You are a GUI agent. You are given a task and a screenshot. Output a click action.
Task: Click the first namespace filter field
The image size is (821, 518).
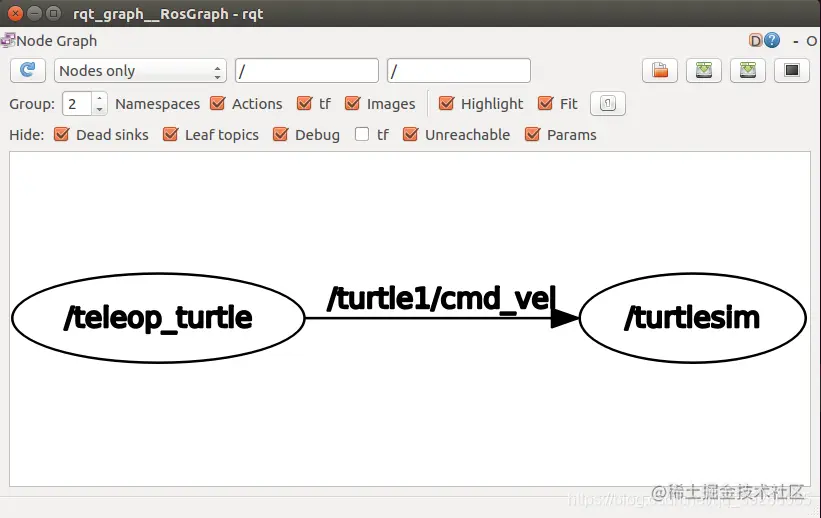point(307,70)
